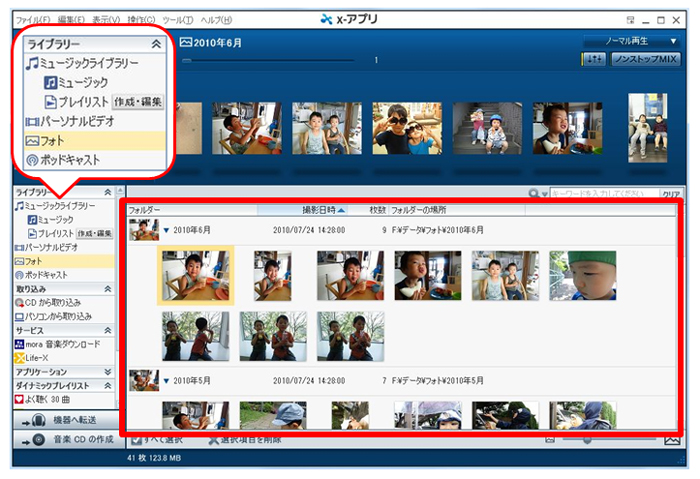Open the ファイル(F) menu
Screen dimensions: 700x479
[x=35, y=20]
